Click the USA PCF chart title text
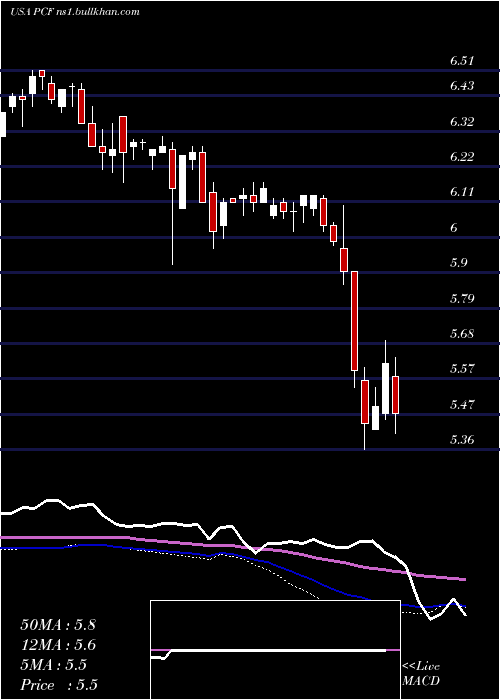The height and width of the screenshot is (700, 500). point(75,12)
